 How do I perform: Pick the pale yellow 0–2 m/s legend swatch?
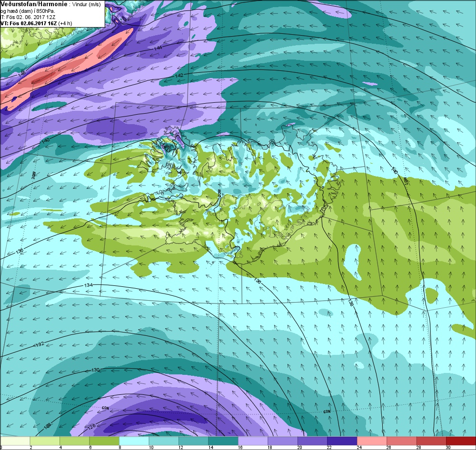pyautogui.click(x=15, y=441)
